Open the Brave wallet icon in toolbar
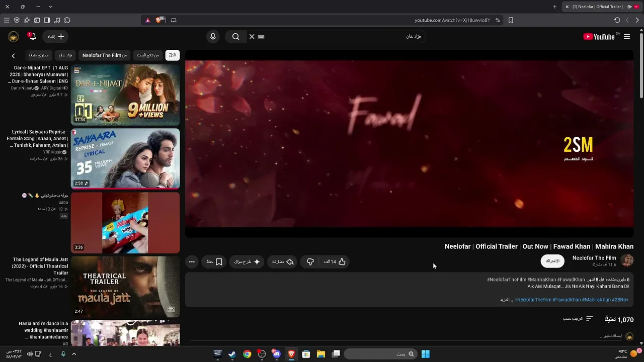The image size is (644, 362). point(37,20)
